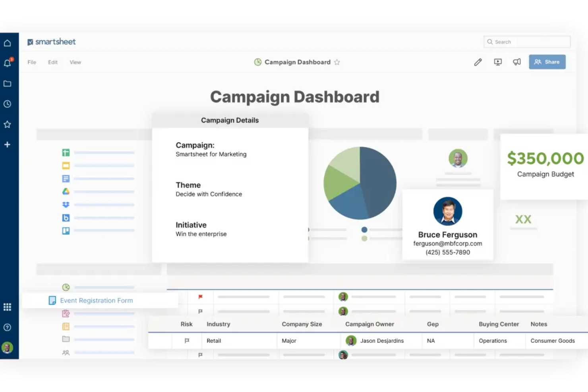The image size is (588, 392).
Task: Open the Help question mark icon
Action: tap(7, 327)
